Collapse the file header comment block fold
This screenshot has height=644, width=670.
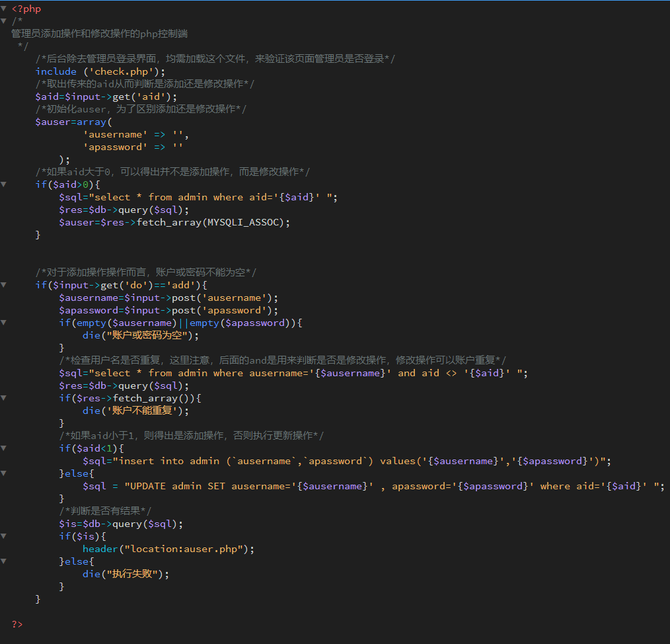[3, 21]
